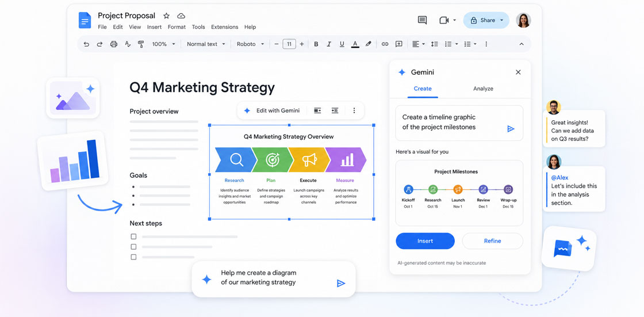Image resolution: width=644 pixels, height=317 pixels.
Task: Open the text alignment dropdown
Action: (x=419, y=44)
